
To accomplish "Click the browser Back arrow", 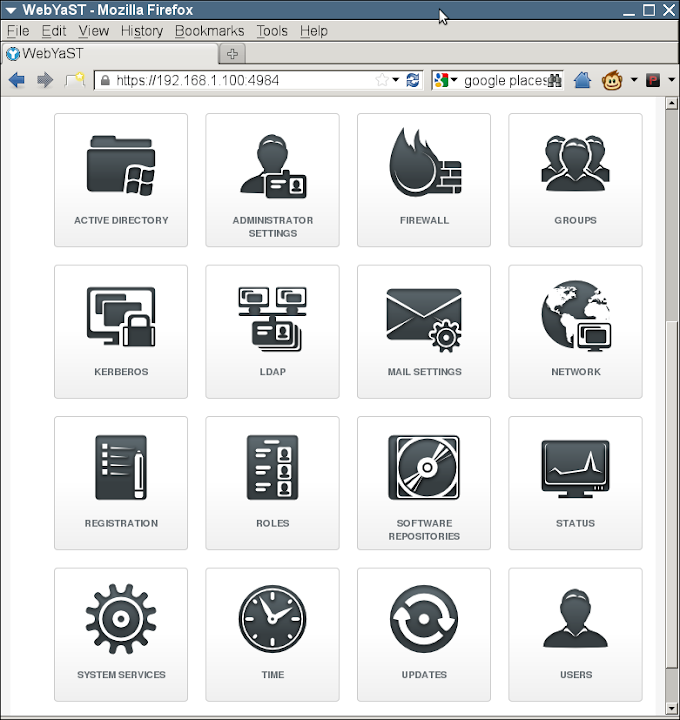I will pos(17,80).
